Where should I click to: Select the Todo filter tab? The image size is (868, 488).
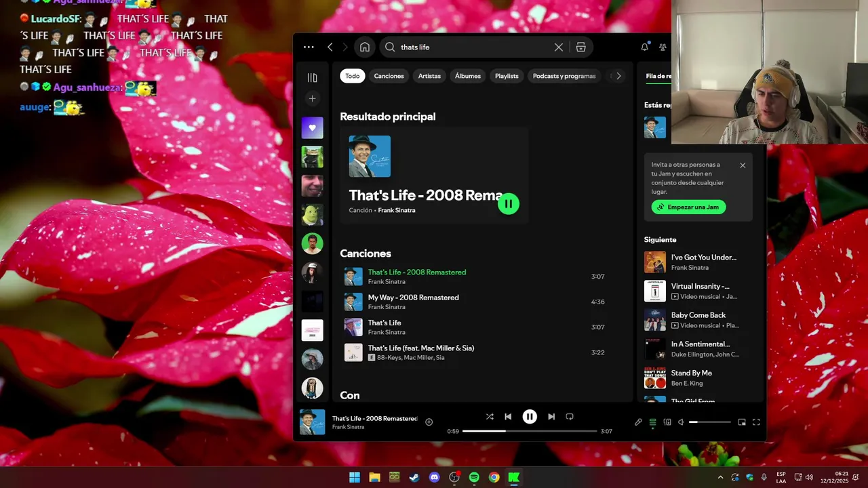click(353, 76)
